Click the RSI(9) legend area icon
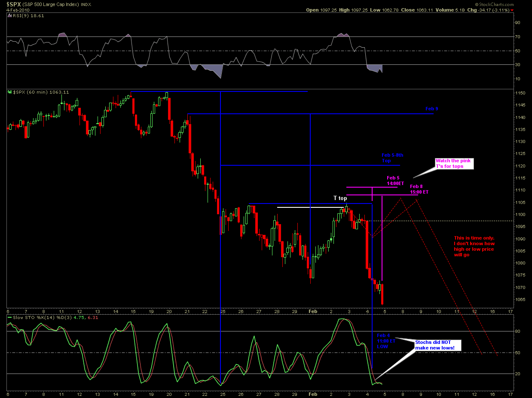Viewport: 532px width, 398px height. [x=9, y=15]
